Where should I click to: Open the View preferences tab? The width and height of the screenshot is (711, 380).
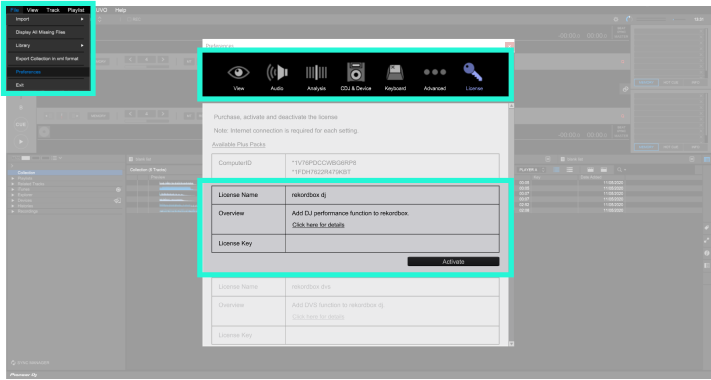click(239, 78)
